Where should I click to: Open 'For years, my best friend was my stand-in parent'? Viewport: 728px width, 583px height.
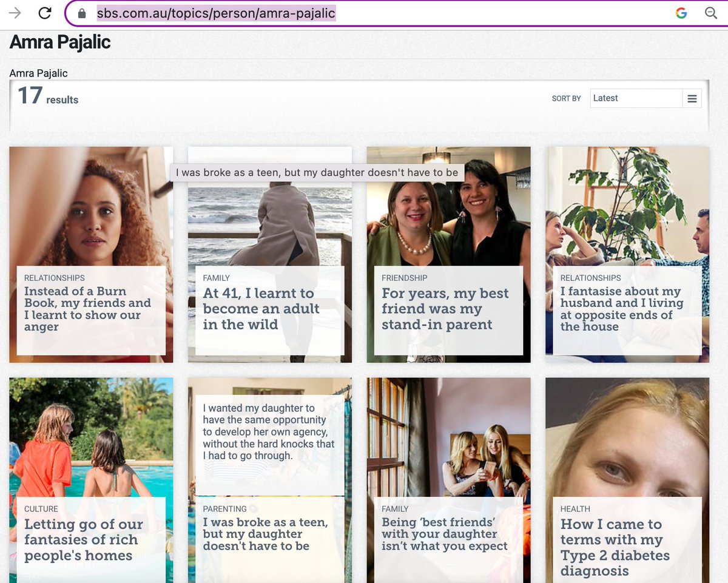445,309
